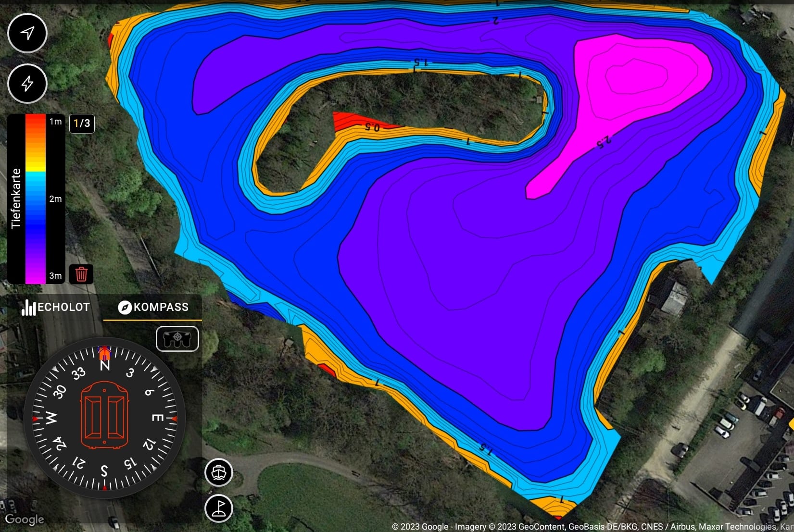Click the 3m label on depth legend
Screen dimensions: 794x532
(x=55, y=276)
